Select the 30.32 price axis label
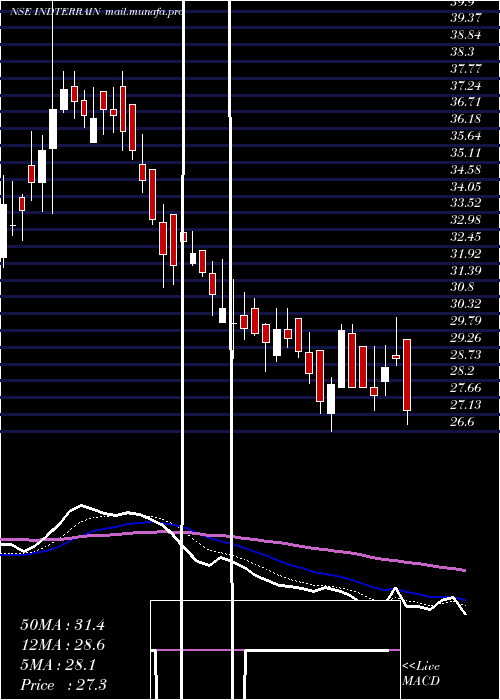Screen dimensions: 500x700 click(x=467, y=304)
